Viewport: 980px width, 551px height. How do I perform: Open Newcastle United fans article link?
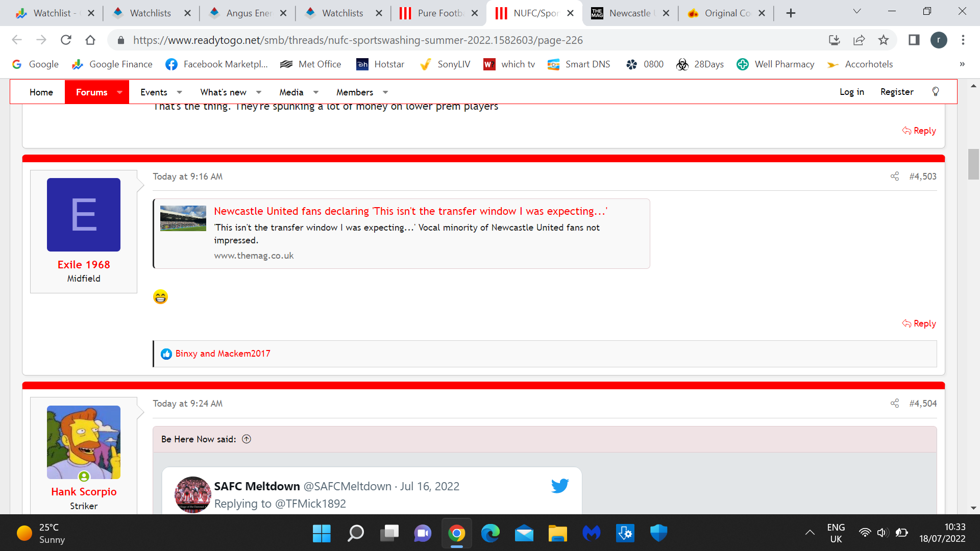pos(410,211)
